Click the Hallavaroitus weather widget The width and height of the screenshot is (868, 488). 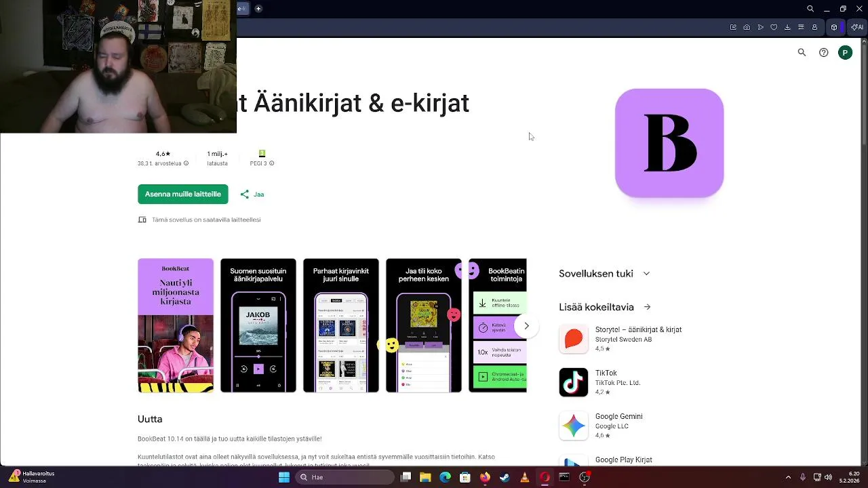(31, 477)
